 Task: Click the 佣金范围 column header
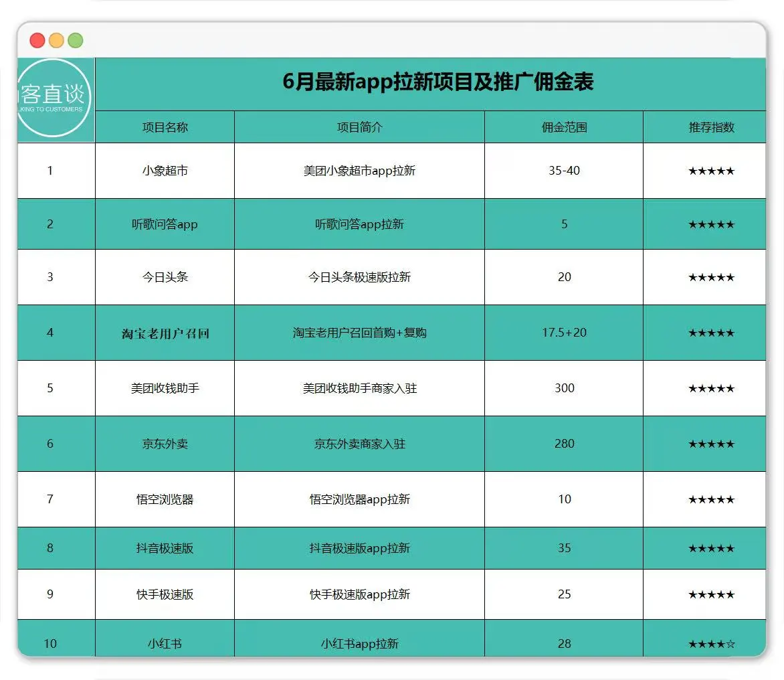(x=564, y=127)
